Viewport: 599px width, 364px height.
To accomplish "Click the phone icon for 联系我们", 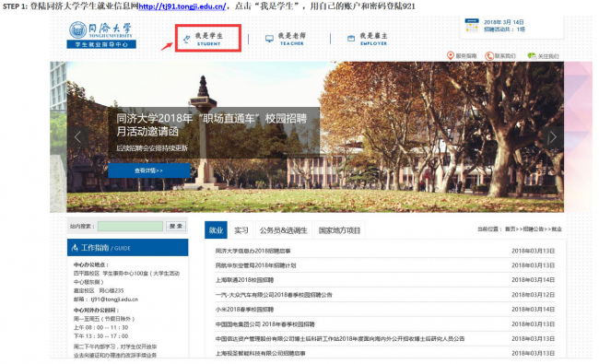I will pos(489,56).
